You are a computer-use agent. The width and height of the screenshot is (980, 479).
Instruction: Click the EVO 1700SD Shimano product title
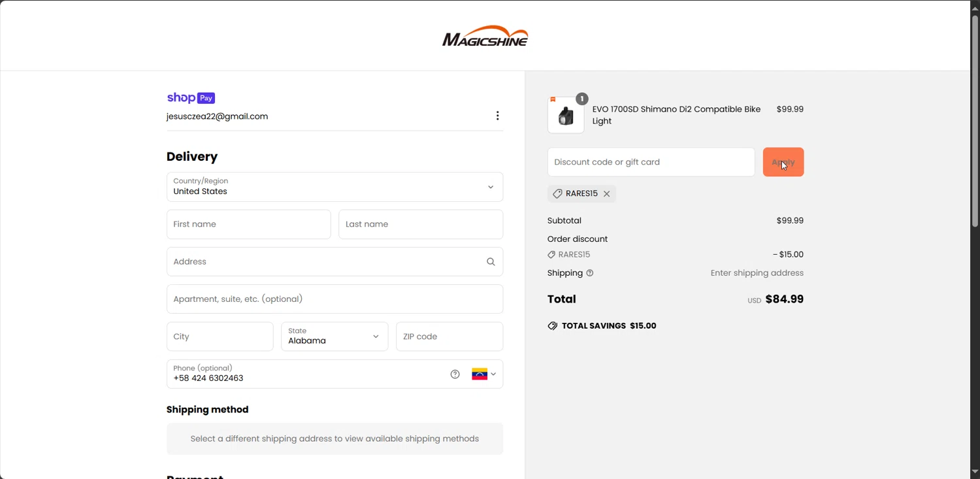[x=676, y=116]
